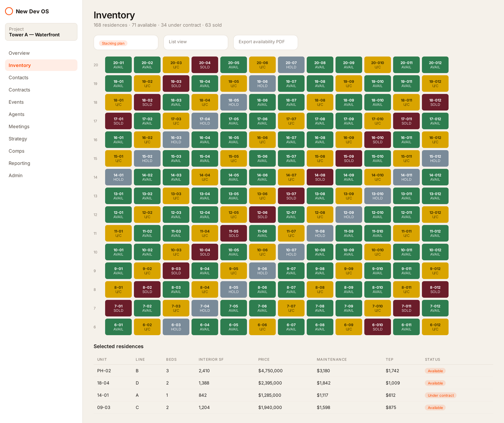Open the Contacts section
Image resolution: width=504 pixels, height=423 pixels.
(41, 77)
